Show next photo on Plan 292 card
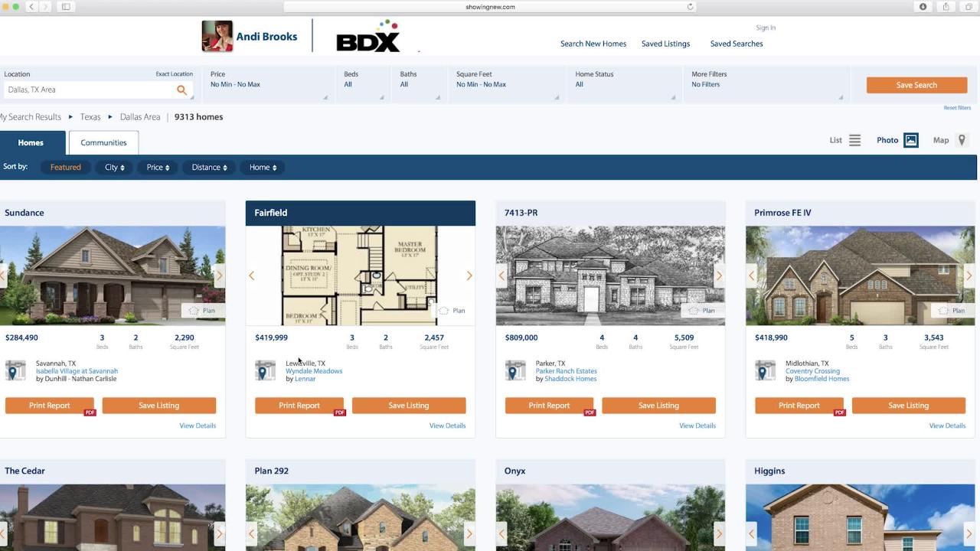Viewport: 980px width, 551px height. [x=469, y=533]
